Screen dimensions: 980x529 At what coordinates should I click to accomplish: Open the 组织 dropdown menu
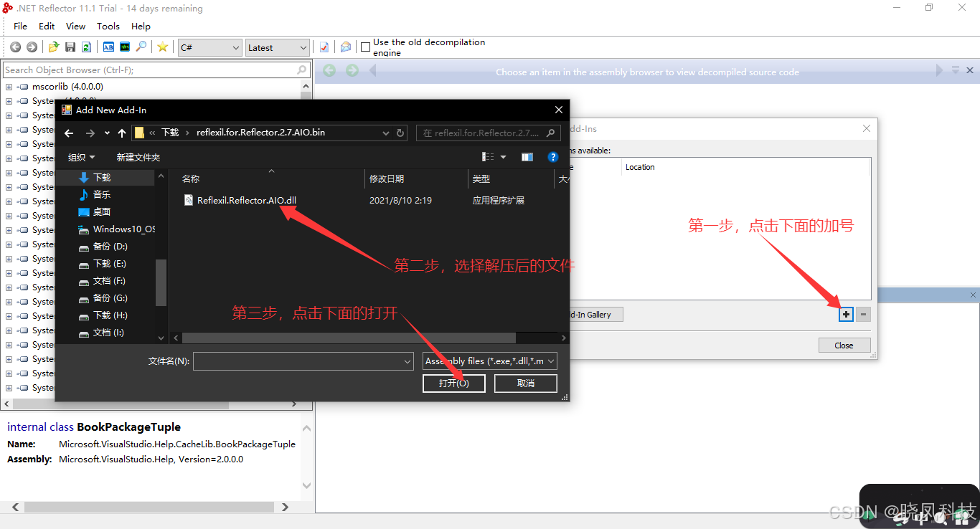click(x=81, y=157)
